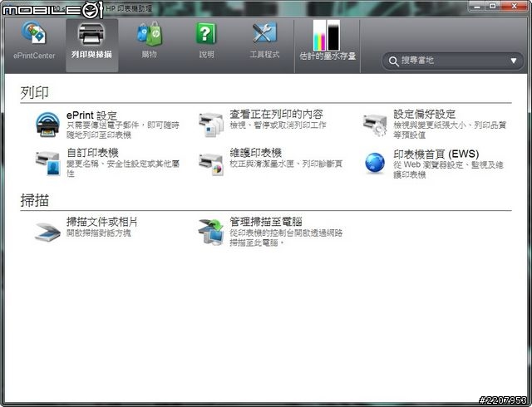
Task: Switch to the ePrintCenter tab label
Action: point(34,56)
